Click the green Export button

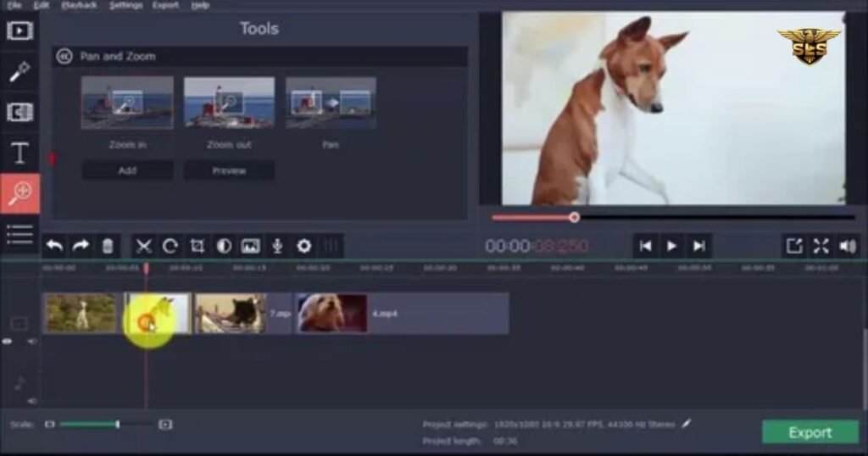(810, 432)
